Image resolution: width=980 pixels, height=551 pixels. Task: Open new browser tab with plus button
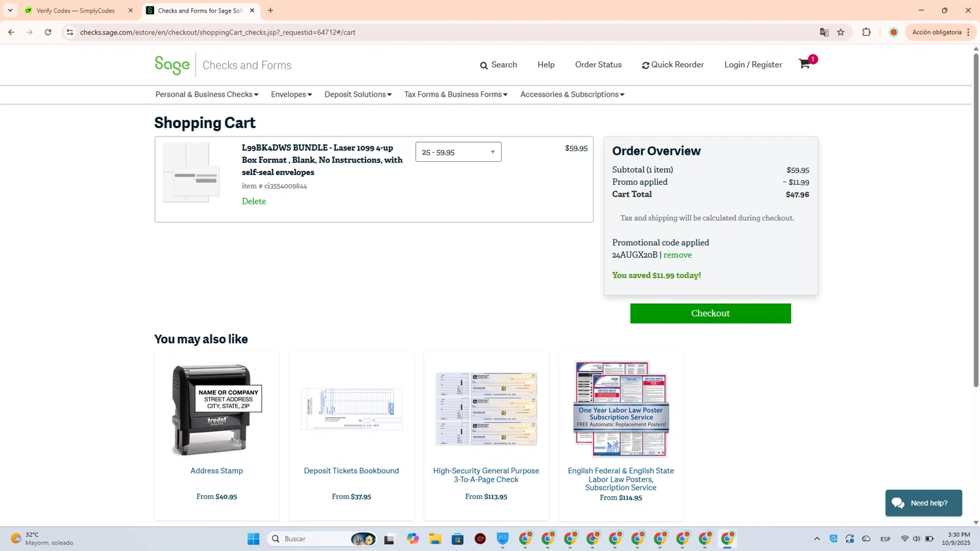[270, 10]
